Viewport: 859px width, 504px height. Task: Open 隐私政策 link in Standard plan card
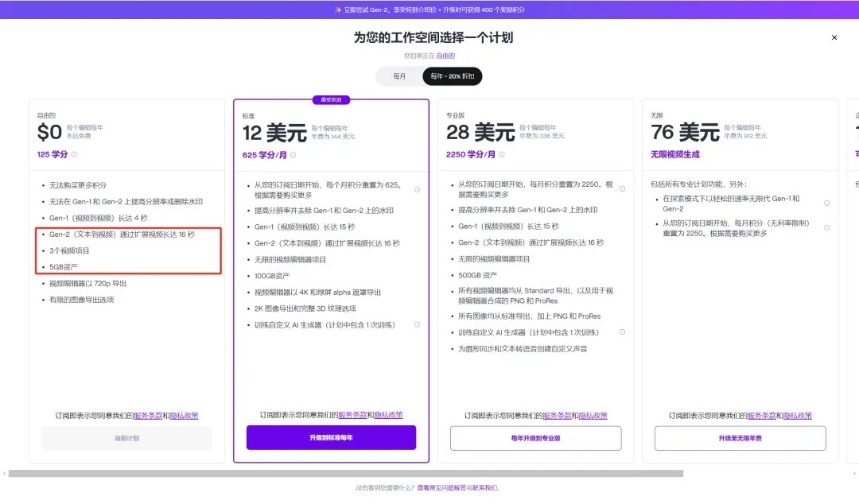pos(388,415)
